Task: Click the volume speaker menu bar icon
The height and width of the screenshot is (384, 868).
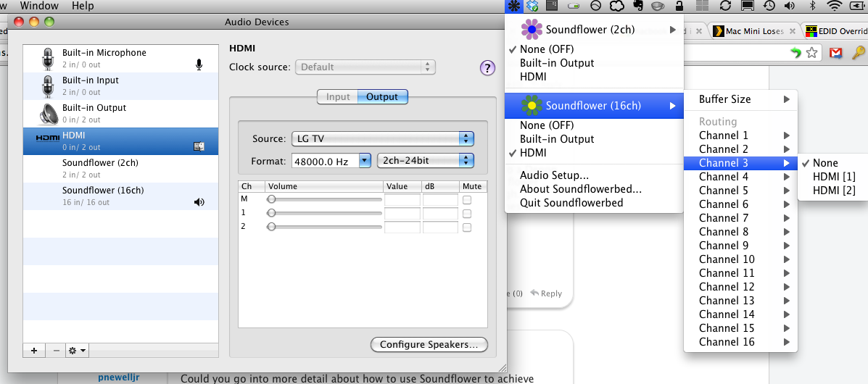Action: click(x=790, y=6)
